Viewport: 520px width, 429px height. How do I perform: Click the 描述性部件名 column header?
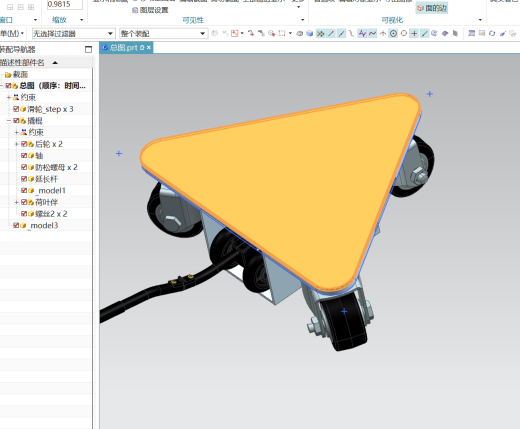pyautogui.click(x=22, y=63)
